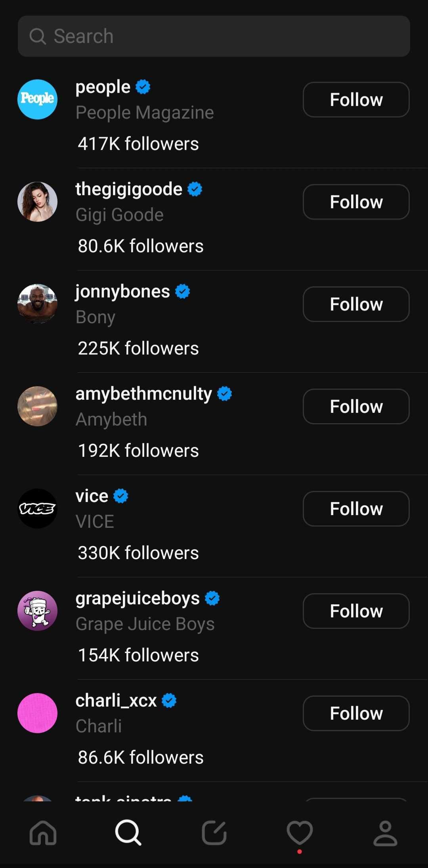Screen dimensions: 428x868
Task: Follow the amybethmcnulty account
Action: point(356,406)
